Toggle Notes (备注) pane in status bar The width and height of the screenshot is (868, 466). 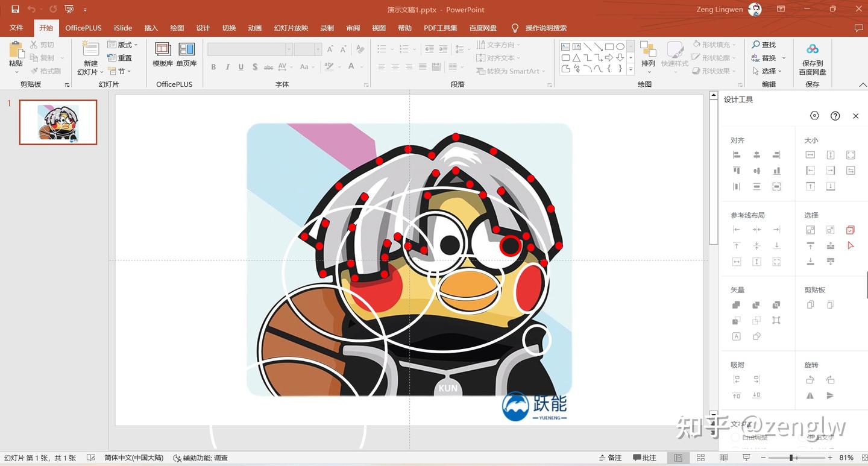point(611,458)
